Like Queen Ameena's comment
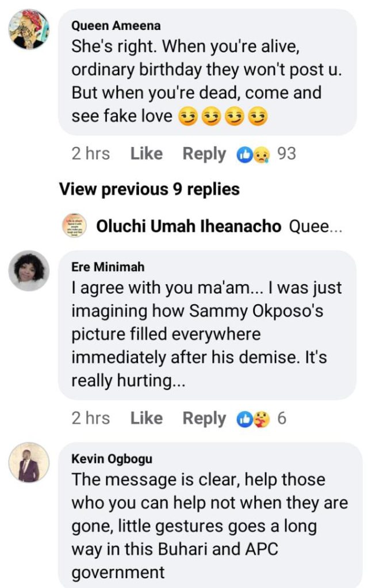Screen dimensions: 372x588 [146, 154]
